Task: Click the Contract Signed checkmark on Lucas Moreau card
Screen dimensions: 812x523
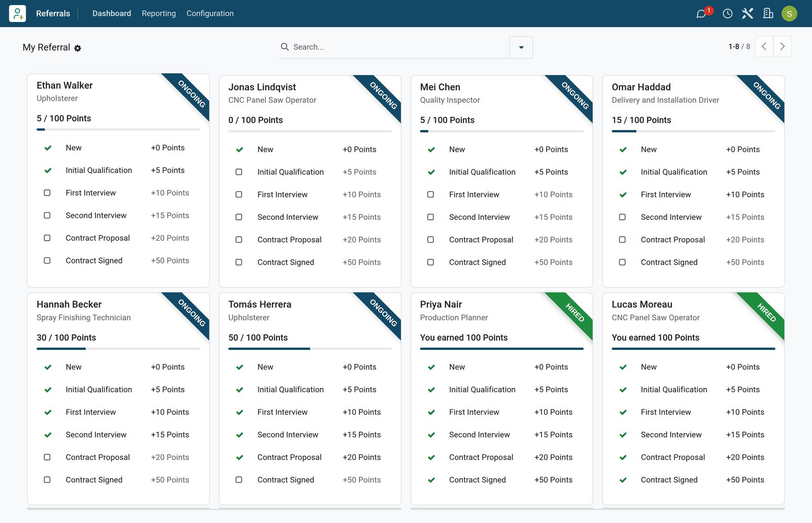Action: tap(623, 480)
